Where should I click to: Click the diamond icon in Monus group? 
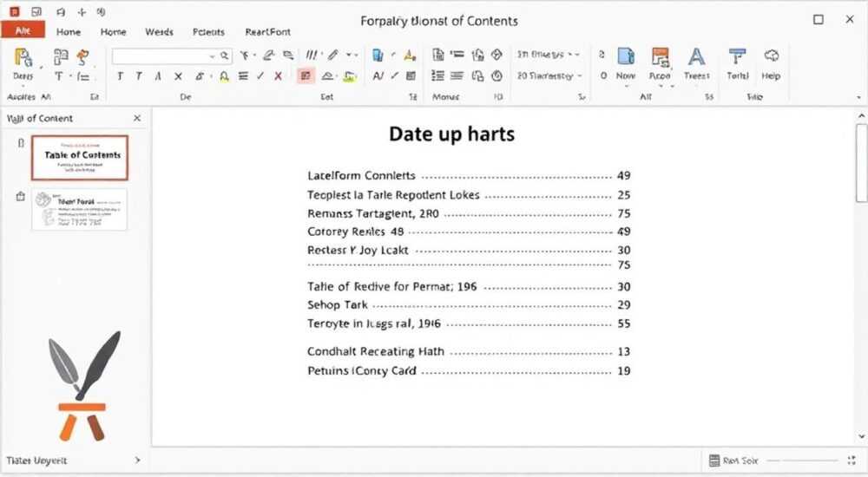pyautogui.click(x=496, y=55)
